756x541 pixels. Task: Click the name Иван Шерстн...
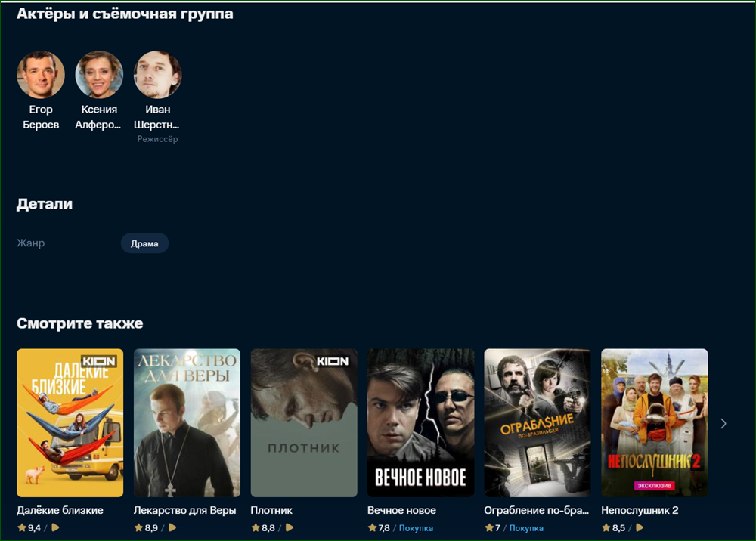[156, 116]
